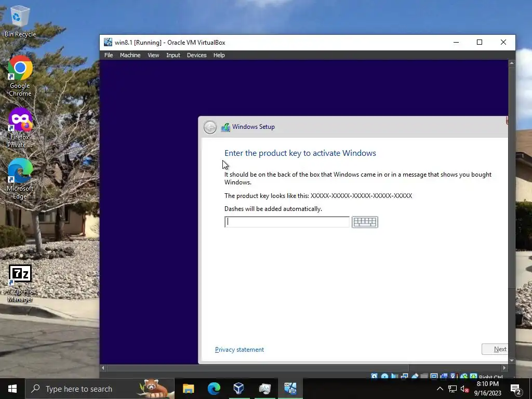Viewport: 532px width, 399px height.
Task: Click the VM USB device status icon
Action: tap(415, 376)
